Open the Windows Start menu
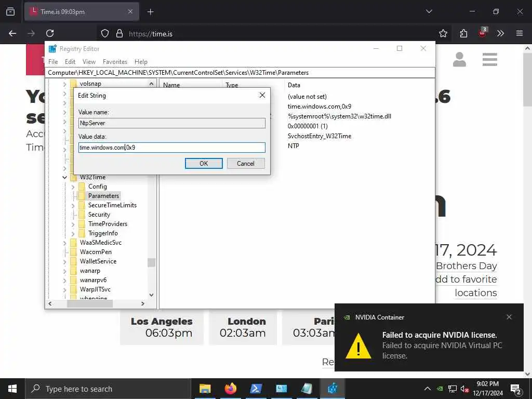Image resolution: width=532 pixels, height=399 pixels. [x=12, y=389]
